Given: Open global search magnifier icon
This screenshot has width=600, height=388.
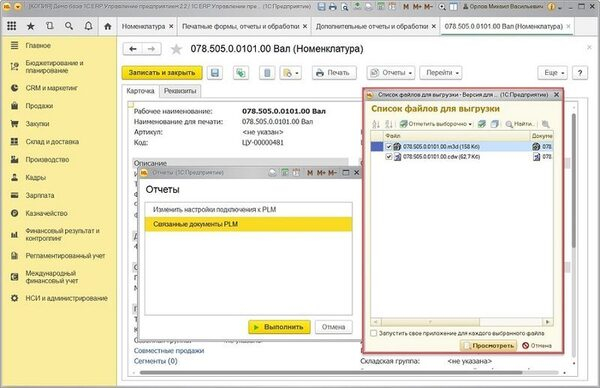Looking at the screenshot, I should (x=69, y=26).
